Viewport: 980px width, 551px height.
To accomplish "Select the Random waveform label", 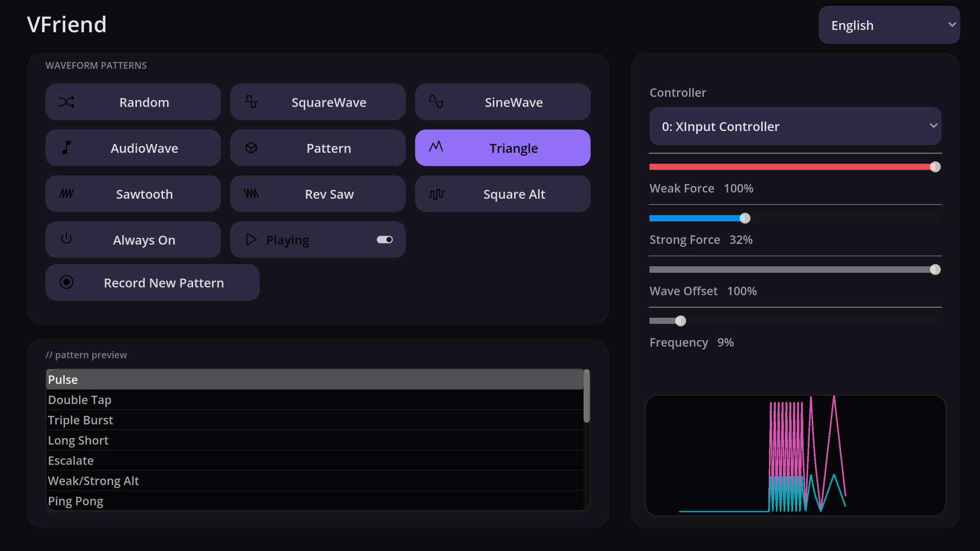I will [144, 102].
